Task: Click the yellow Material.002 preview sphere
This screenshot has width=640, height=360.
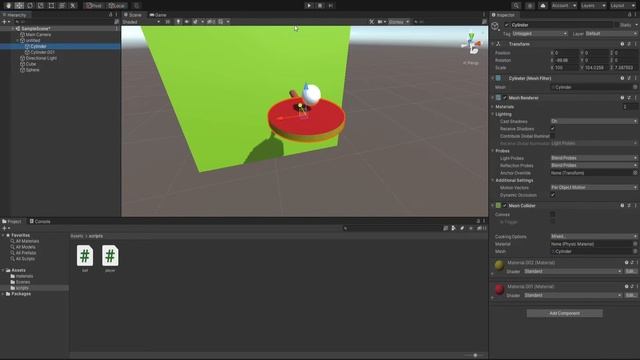Action: pyautogui.click(x=499, y=265)
